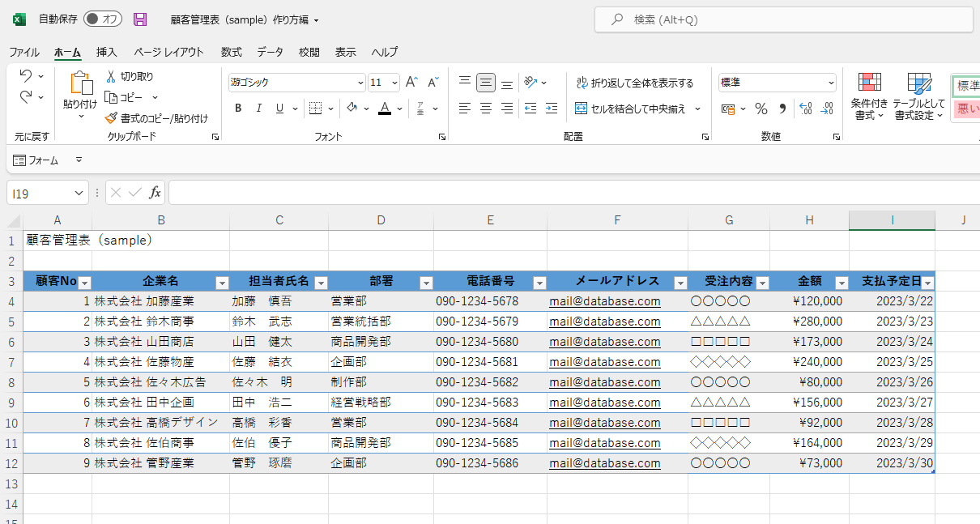Toggle italic formatting
The width and height of the screenshot is (980, 524).
259,109
